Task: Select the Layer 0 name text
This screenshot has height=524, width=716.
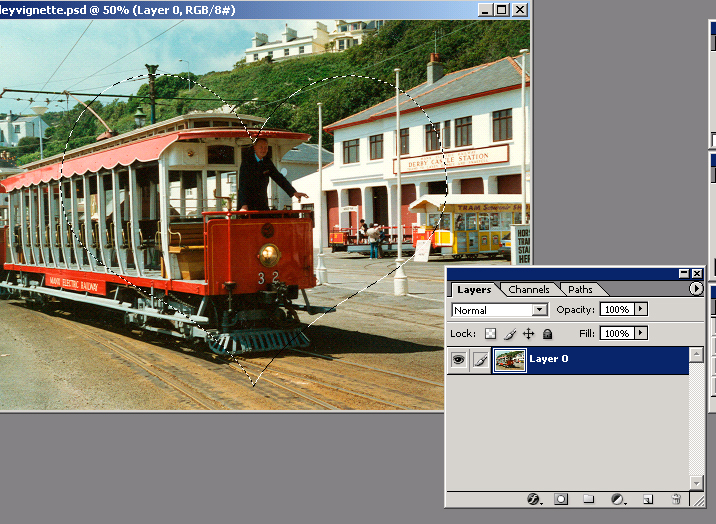Action: [x=548, y=359]
